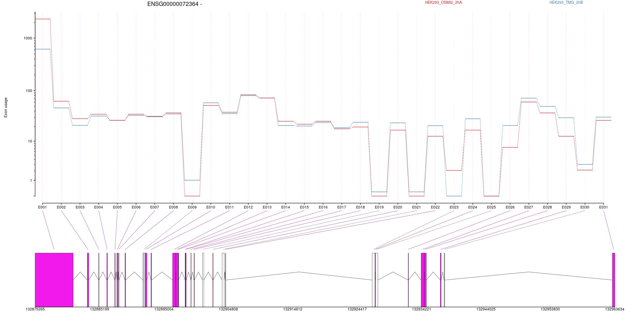
Task: Select the HEK293_TMG_2hB legend label
Action: (x=566, y=2)
